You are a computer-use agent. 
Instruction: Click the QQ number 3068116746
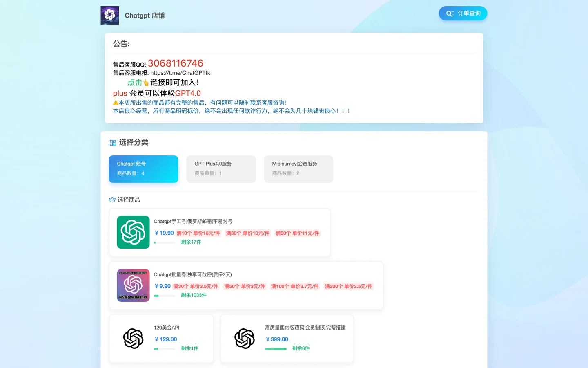pos(175,63)
